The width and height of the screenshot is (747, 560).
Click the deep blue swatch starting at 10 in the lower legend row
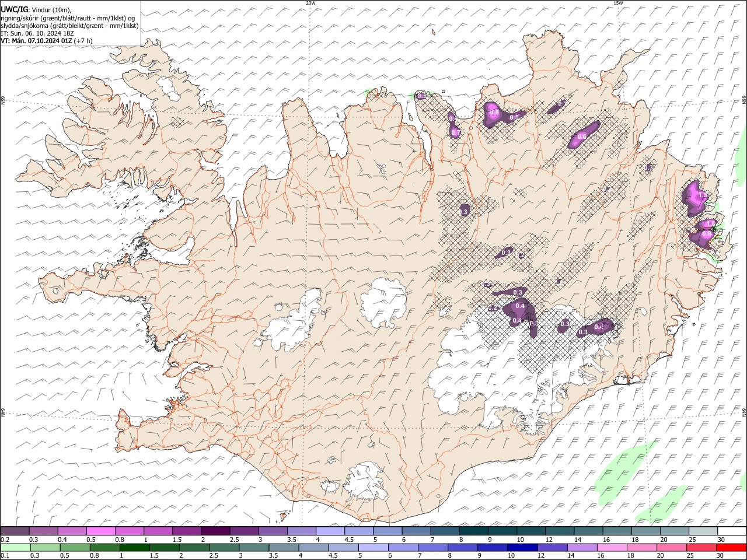(x=522, y=547)
